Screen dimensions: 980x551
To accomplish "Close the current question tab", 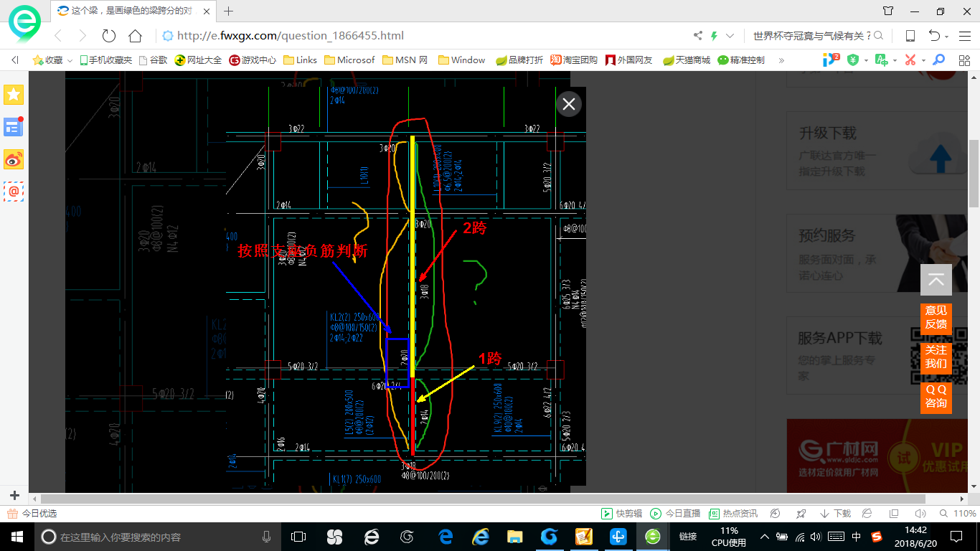I will (208, 11).
